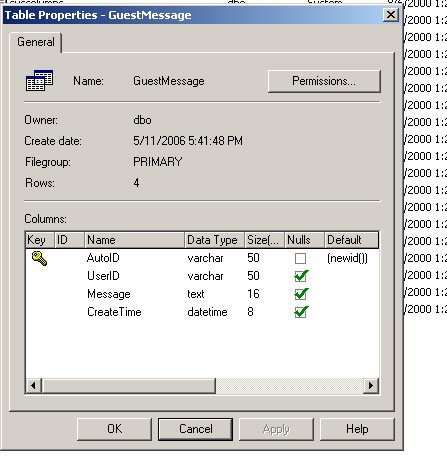The width and height of the screenshot is (447, 466).
Task: Click the horizontal scrollbar thumb
Action: click(129, 386)
